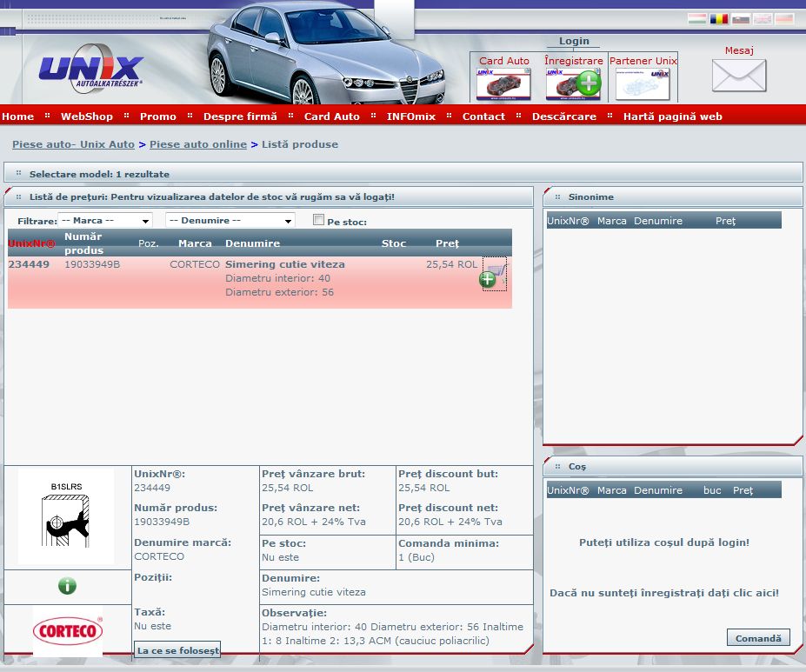The width and height of the screenshot is (806, 672).
Task: Select the Hungarian flag language icon
Action: pyautogui.click(x=696, y=18)
